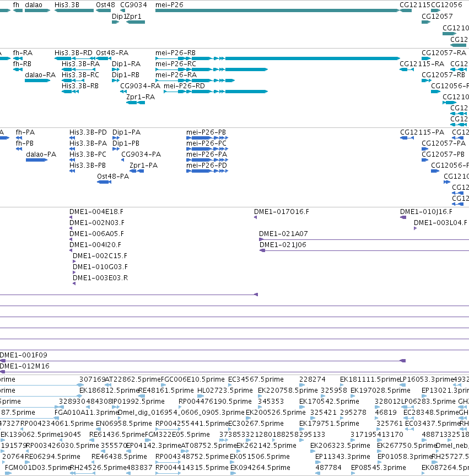Click clone DME1-021J06 label
This screenshot has height=476, width=469.
click(x=283, y=245)
